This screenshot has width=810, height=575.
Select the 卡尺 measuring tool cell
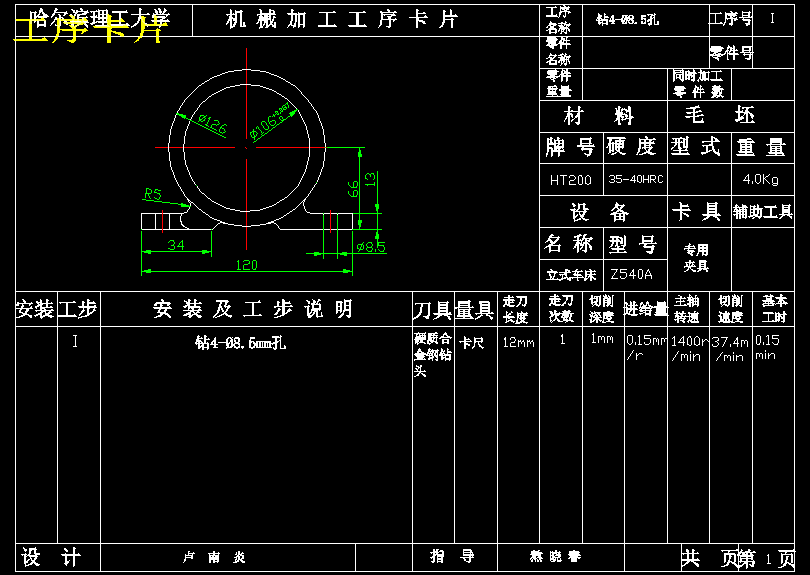471,343
